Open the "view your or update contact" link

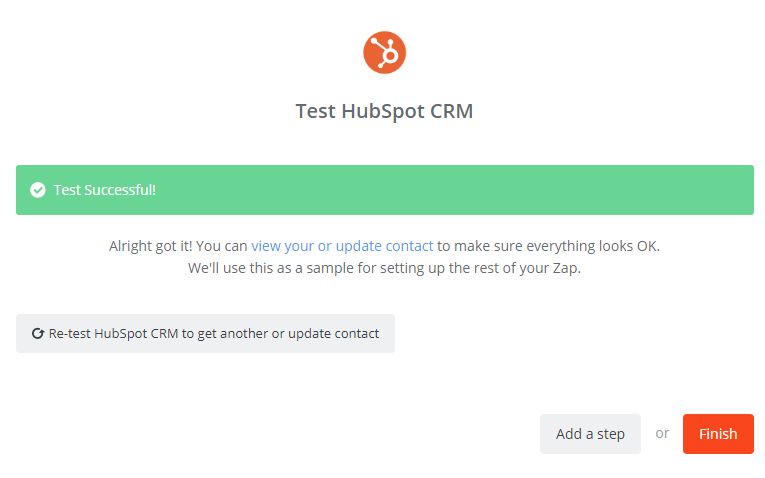342,246
